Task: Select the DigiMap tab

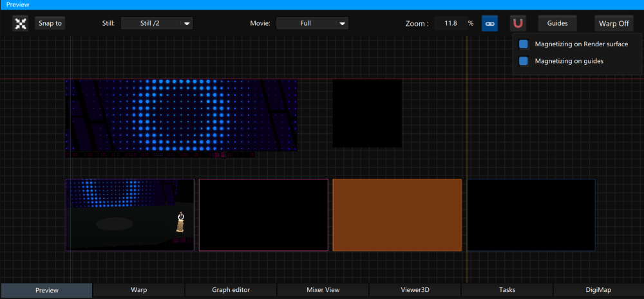Action: point(598,290)
